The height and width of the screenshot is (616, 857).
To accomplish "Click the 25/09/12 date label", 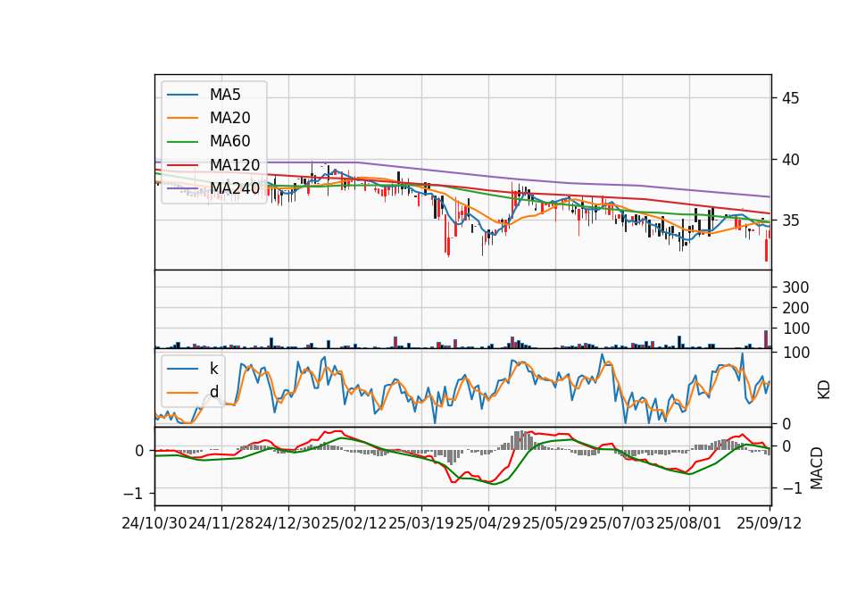I will click(769, 523).
